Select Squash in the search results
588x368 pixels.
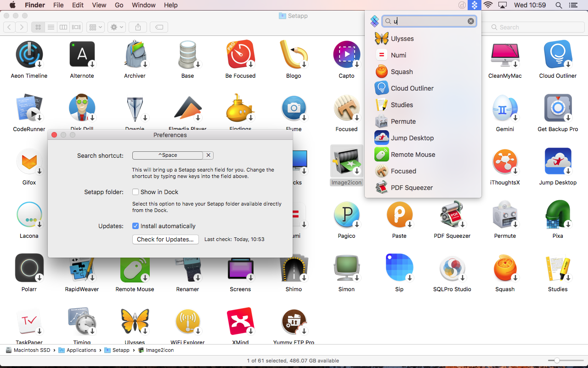tap(423, 72)
